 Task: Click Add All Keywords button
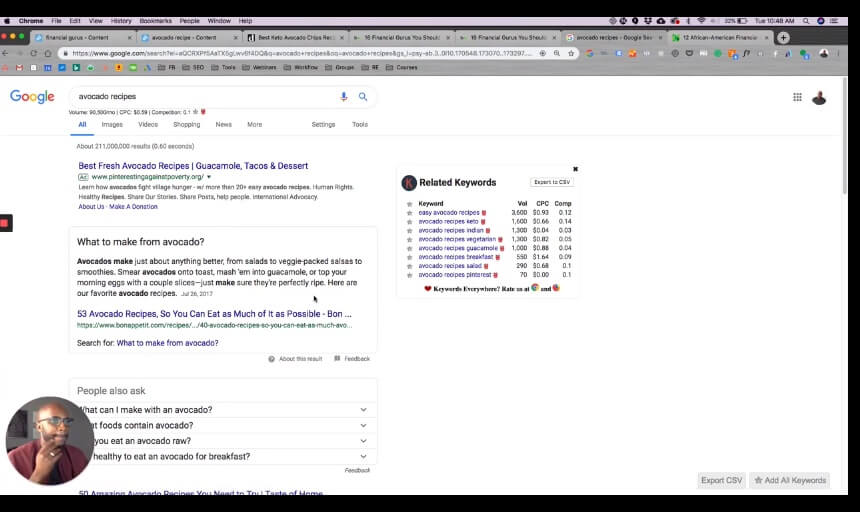[790, 480]
